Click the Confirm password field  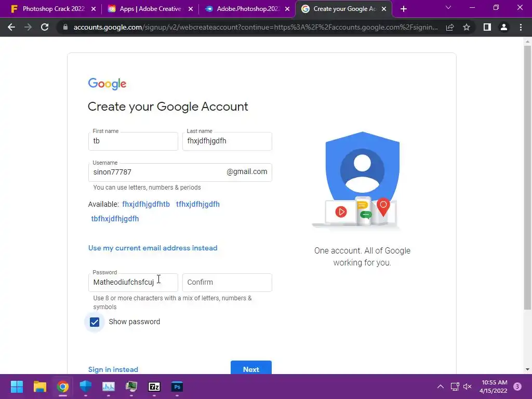click(x=227, y=282)
